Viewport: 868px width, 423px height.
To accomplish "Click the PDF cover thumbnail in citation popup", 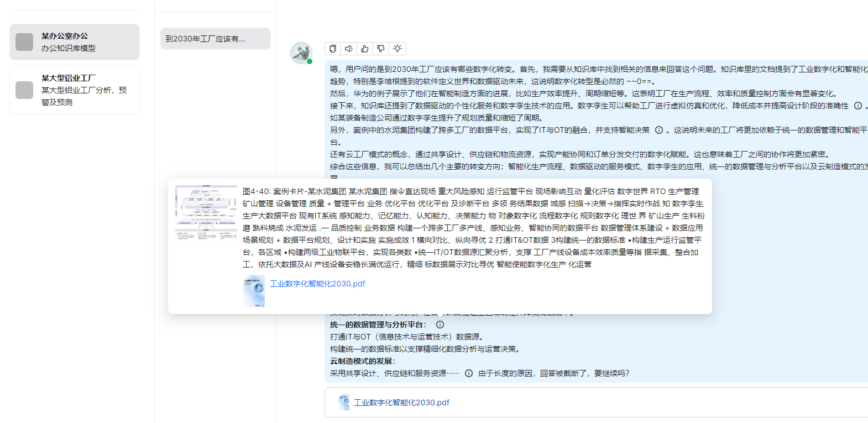I will click(254, 291).
